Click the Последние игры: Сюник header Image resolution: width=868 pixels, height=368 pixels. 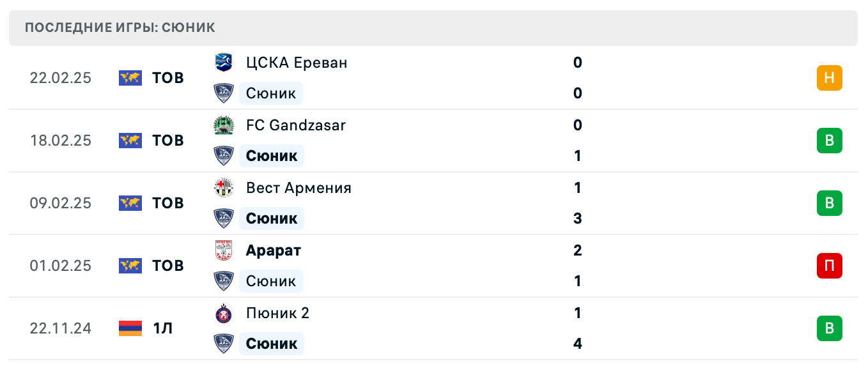(x=120, y=27)
